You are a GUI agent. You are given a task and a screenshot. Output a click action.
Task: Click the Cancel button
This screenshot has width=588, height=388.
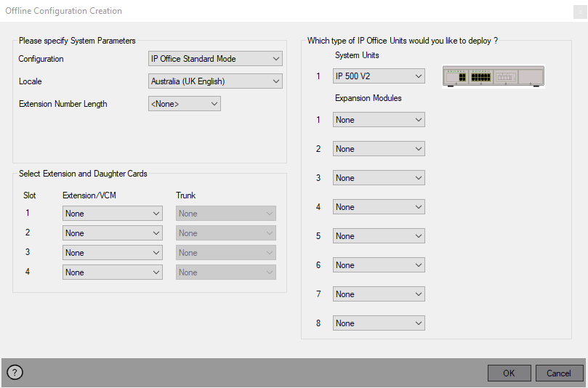pos(559,373)
